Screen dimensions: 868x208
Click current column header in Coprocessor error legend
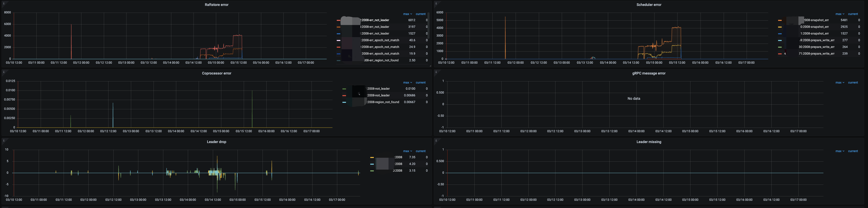click(420, 82)
